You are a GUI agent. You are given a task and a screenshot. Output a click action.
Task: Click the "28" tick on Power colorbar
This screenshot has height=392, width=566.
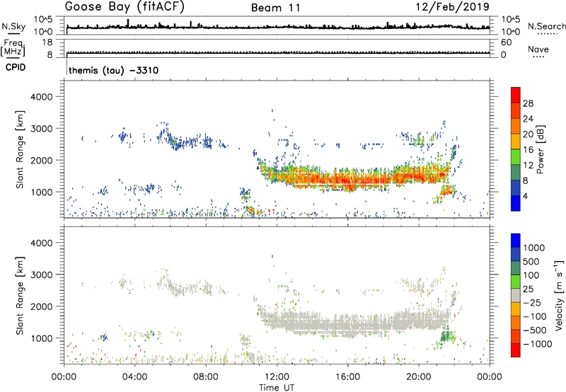528,103
